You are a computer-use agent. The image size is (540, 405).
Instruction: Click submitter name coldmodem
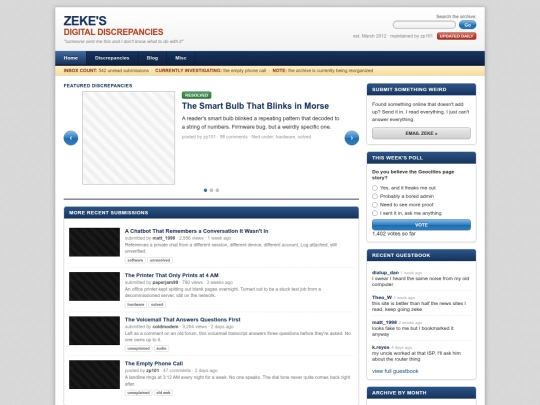click(165, 326)
